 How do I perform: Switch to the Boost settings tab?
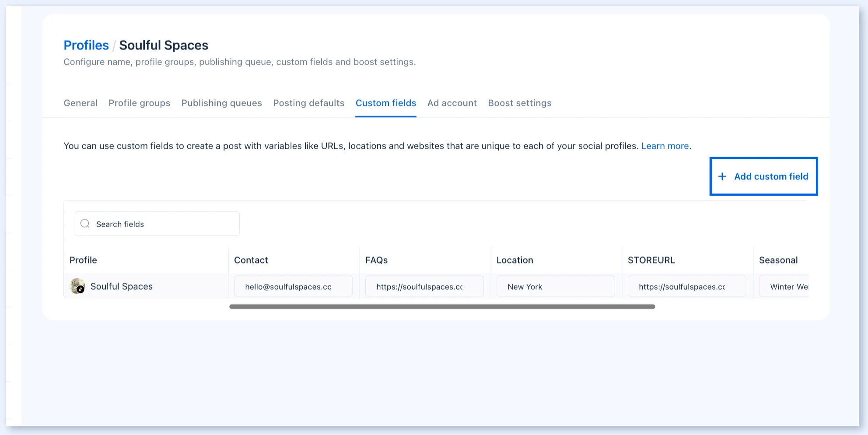[520, 103]
